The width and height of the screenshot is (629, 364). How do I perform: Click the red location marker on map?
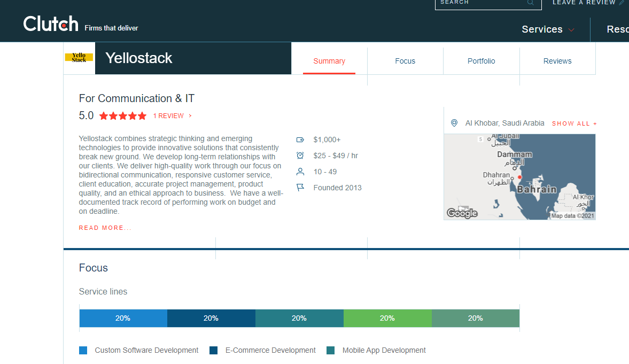[x=519, y=177]
